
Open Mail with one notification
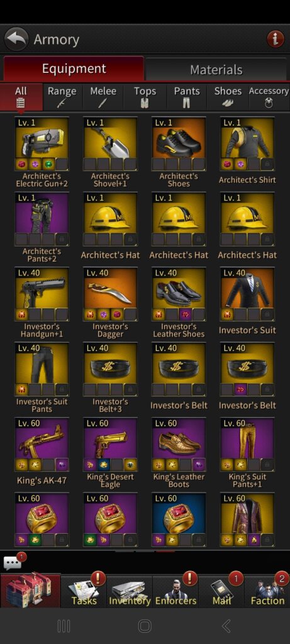(222, 591)
